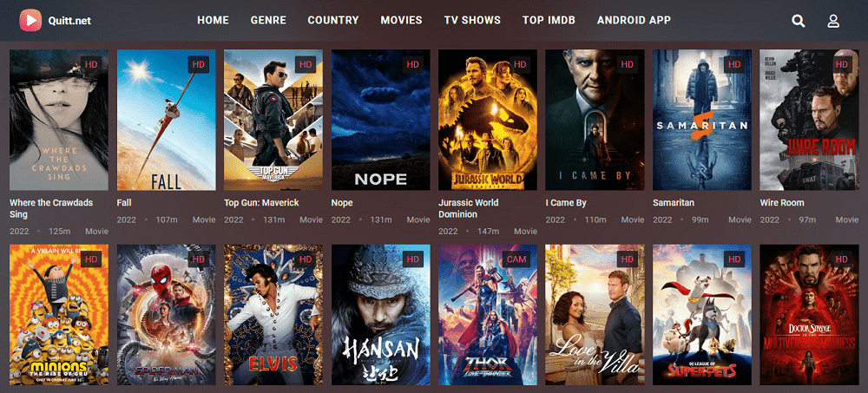
Task: Select the Samaritan movie poster
Action: pos(702,120)
